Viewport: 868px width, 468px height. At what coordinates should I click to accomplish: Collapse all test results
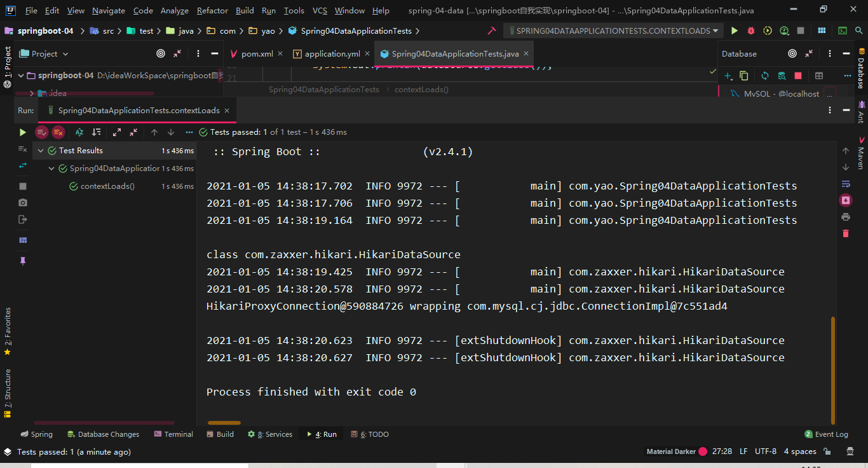click(133, 132)
